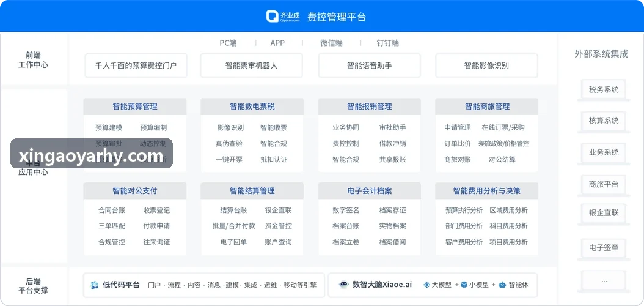Screen dimensions: 644x306
Task: Switch to the APP tab
Action: 277,43
